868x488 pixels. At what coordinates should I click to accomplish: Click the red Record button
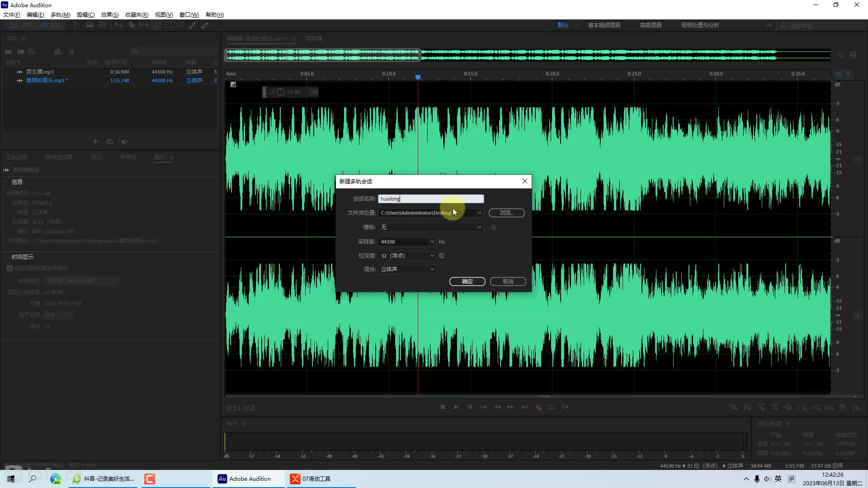tap(538, 407)
